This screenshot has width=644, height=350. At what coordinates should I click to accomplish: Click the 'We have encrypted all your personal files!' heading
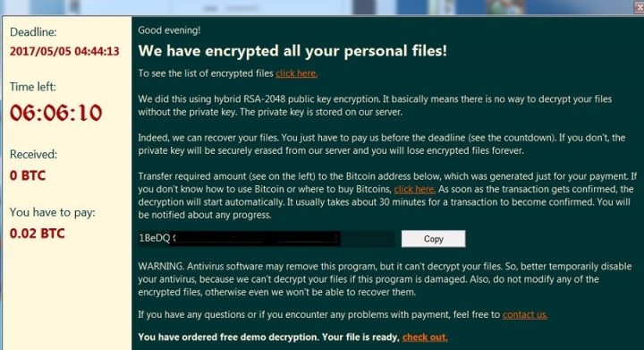[x=292, y=51]
